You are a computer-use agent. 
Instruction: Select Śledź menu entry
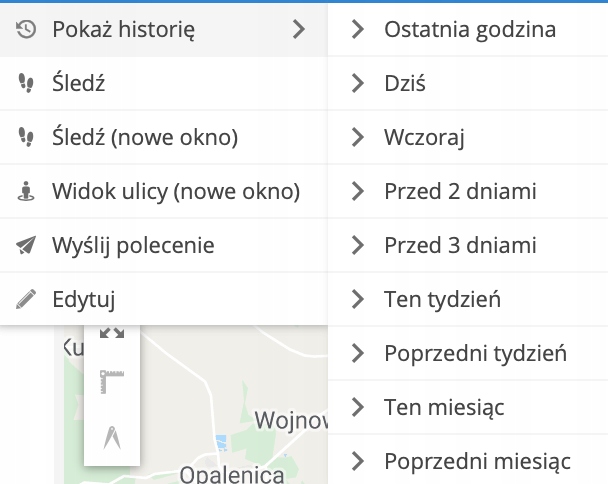(164, 83)
